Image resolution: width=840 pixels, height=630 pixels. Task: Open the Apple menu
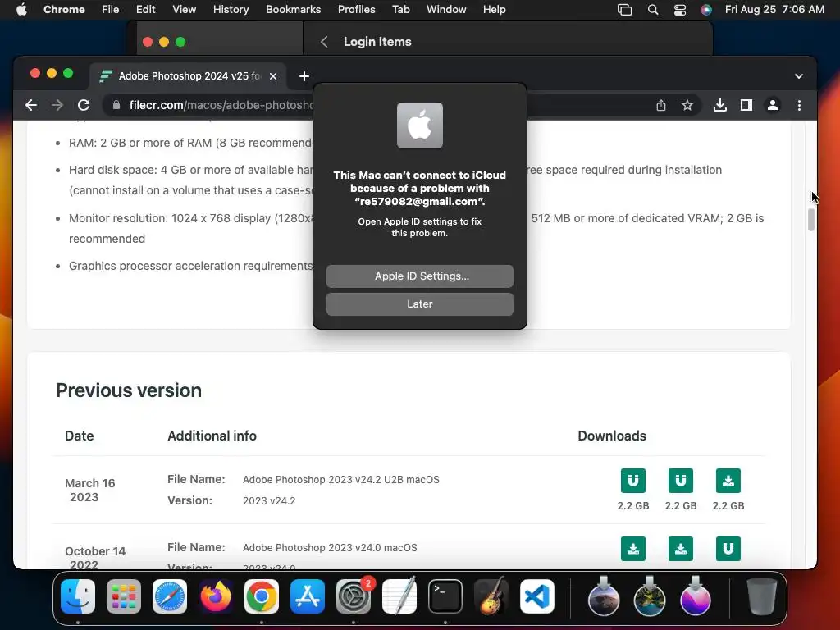click(x=21, y=9)
